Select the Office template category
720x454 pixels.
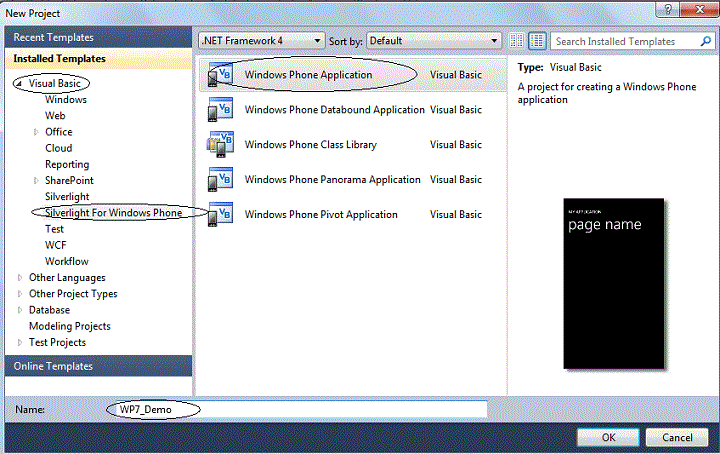pyautogui.click(x=58, y=132)
